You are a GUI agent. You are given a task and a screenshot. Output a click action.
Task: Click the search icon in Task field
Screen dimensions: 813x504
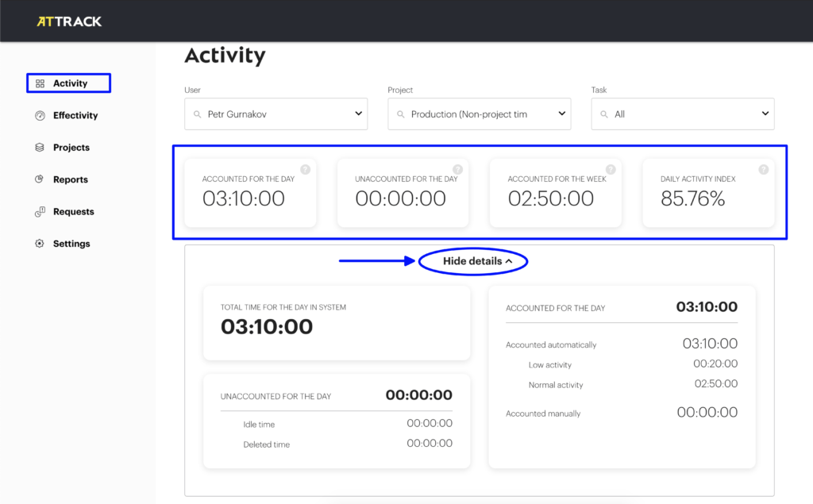tap(604, 114)
